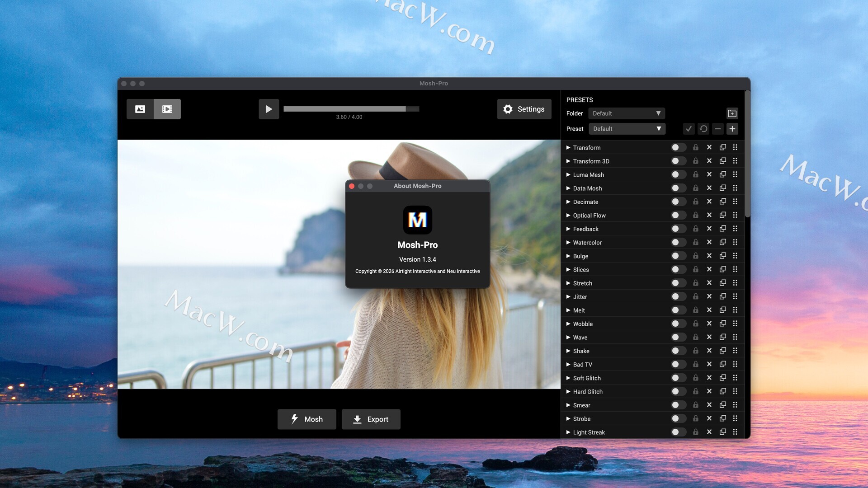868x488 pixels.
Task: Open the Preset dropdown
Action: 627,129
